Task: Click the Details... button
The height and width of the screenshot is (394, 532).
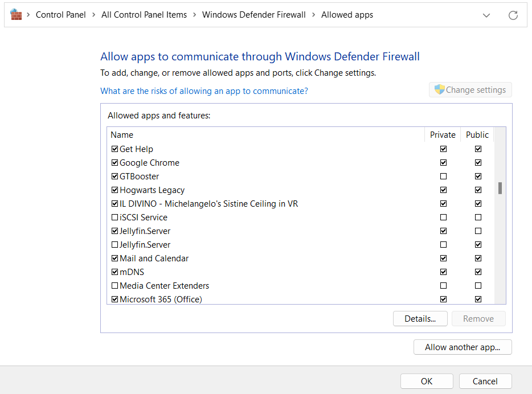Action: [x=420, y=319]
